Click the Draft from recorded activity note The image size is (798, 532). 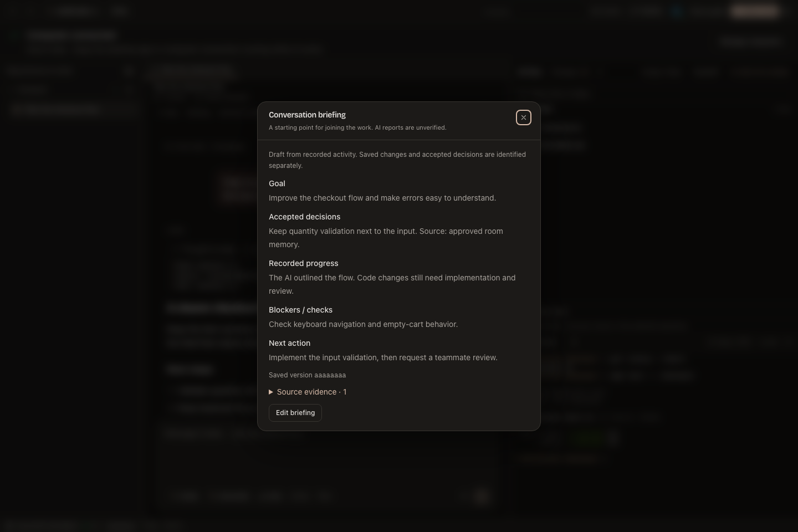397,160
